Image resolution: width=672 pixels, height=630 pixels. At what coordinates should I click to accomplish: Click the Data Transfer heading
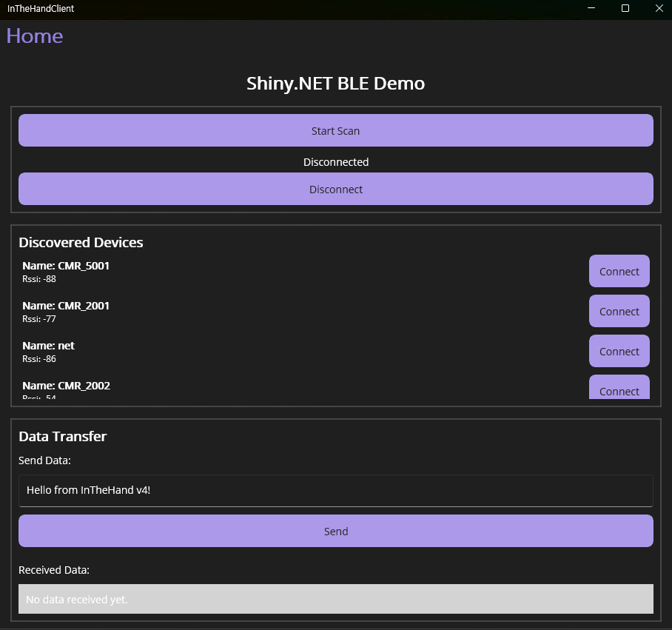click(63, 436)
